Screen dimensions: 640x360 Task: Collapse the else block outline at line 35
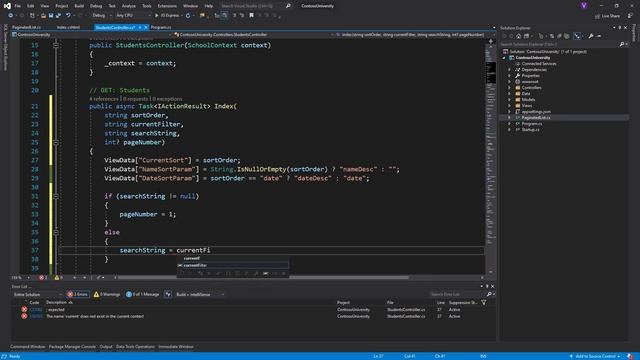click(x=56, y=232)
